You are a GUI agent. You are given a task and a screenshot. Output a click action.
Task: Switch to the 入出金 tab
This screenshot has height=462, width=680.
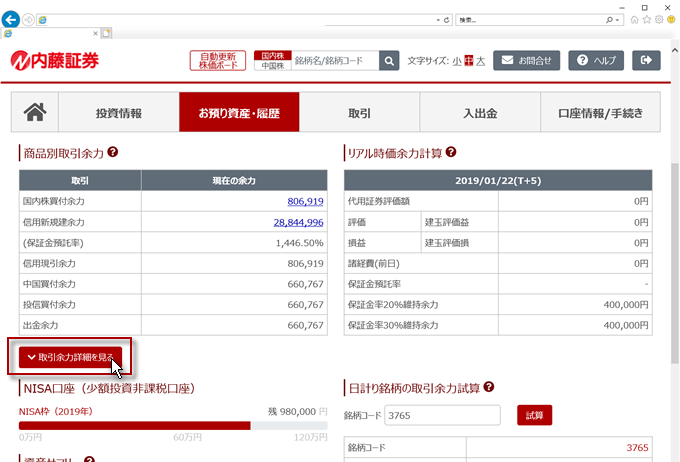480,113
